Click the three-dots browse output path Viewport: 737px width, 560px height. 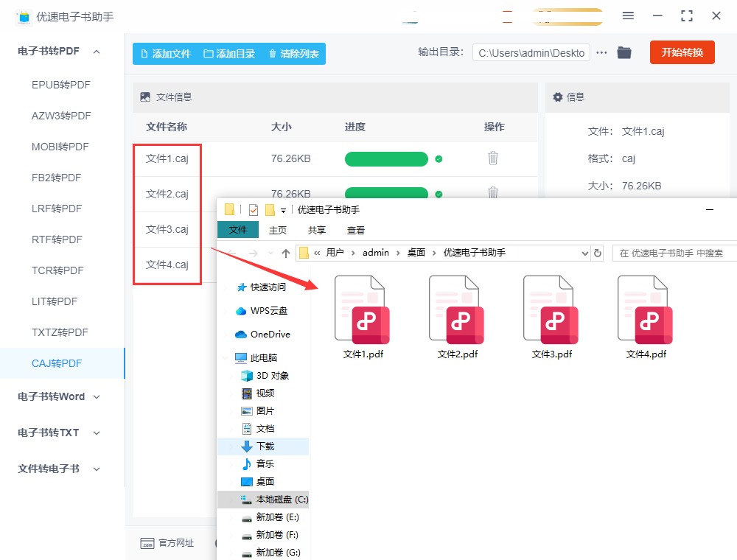click(x=601, y=52)
